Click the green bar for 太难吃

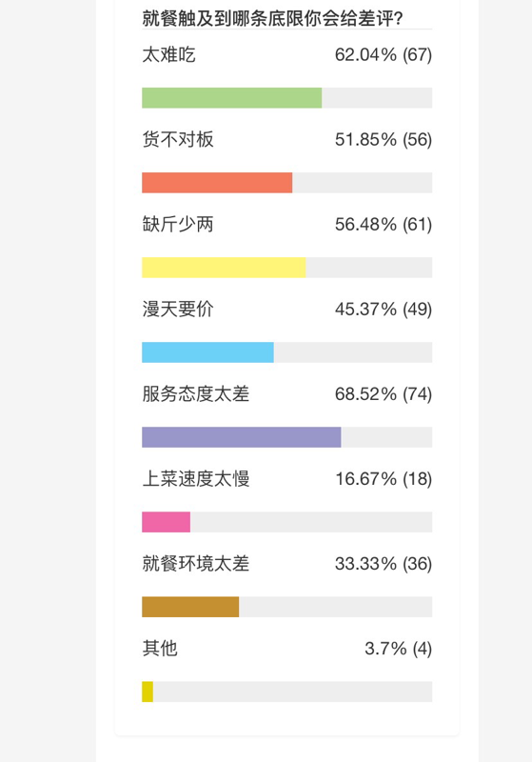231,98
